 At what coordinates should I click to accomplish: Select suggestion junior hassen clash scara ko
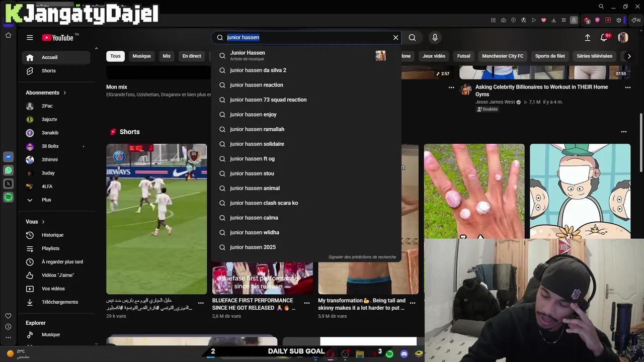(306, 203)
